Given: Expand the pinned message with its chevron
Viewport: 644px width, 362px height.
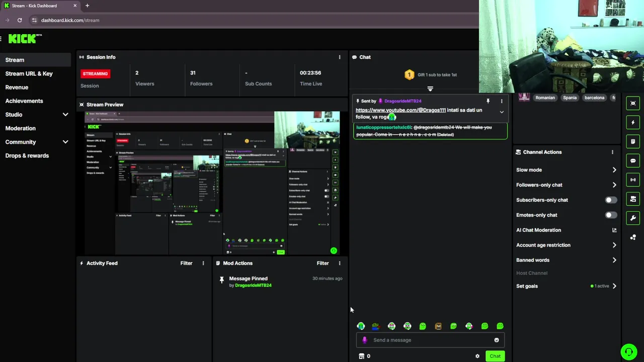Looking at the screenshot, I should (x=502, y=112).
